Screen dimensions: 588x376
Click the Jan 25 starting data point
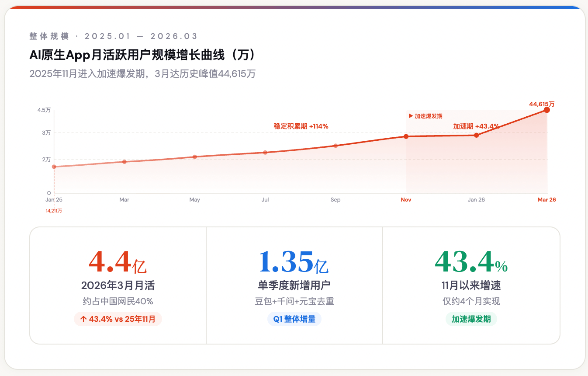(x=54, y=167)
